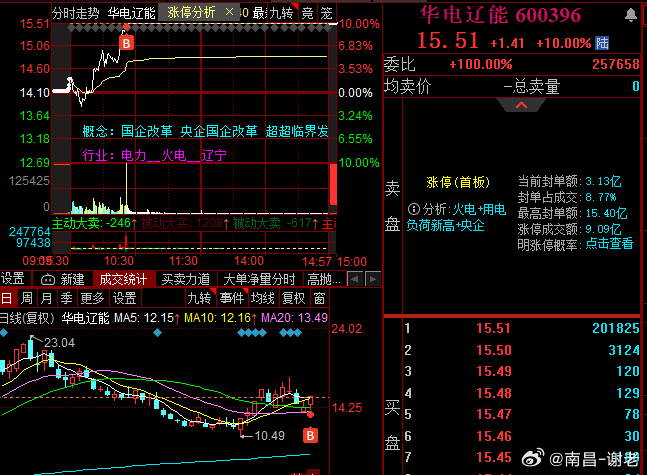Toggle the 均线 moving average button
Screen dimensions: 647x475
point(263,298)
